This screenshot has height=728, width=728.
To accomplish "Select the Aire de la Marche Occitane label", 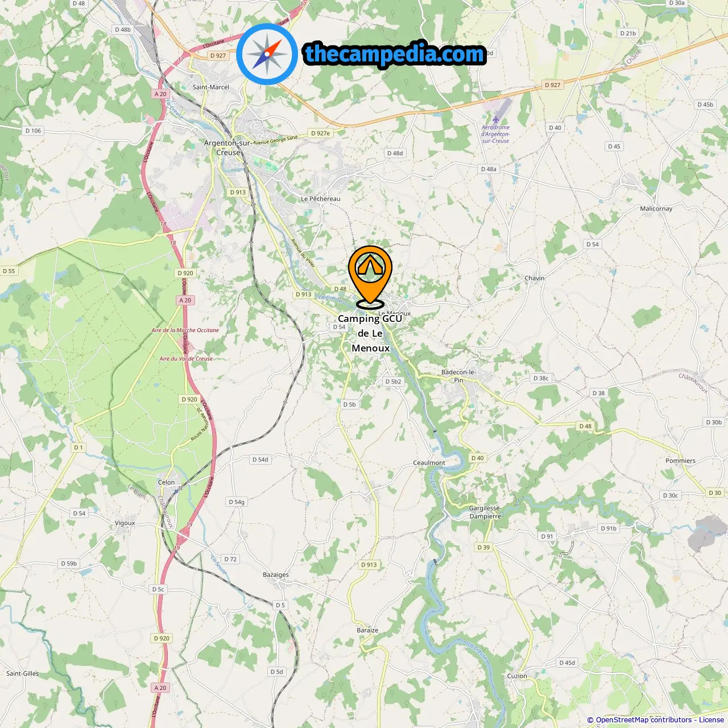I will [185, 330].
